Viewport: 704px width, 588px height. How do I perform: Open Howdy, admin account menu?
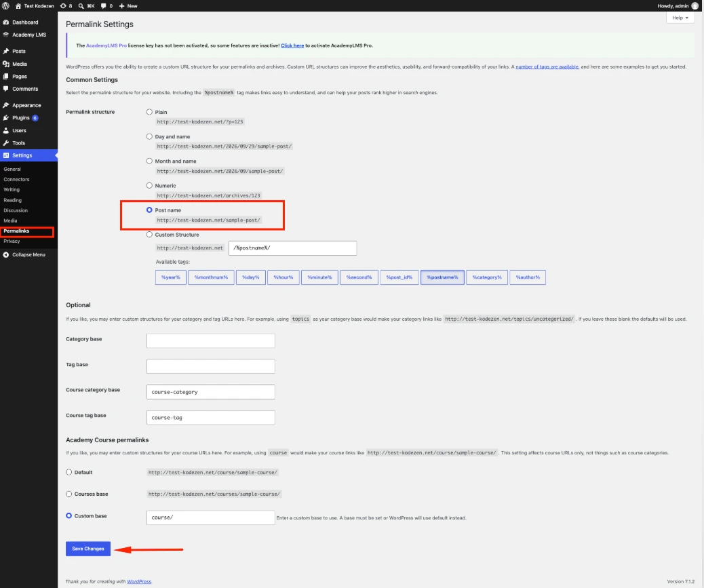(x=673, y=6)
